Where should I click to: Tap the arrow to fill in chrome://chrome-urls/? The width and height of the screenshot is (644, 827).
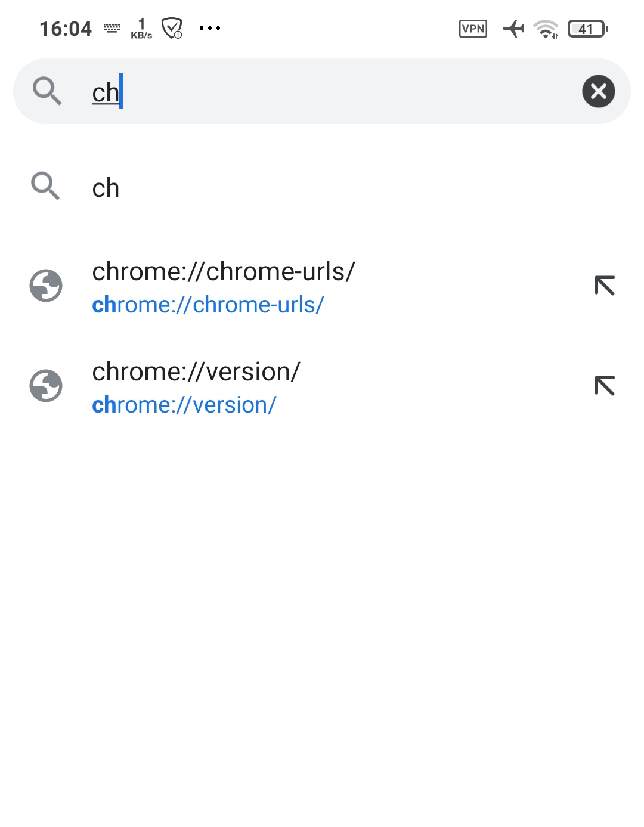(x=605, y=286)
